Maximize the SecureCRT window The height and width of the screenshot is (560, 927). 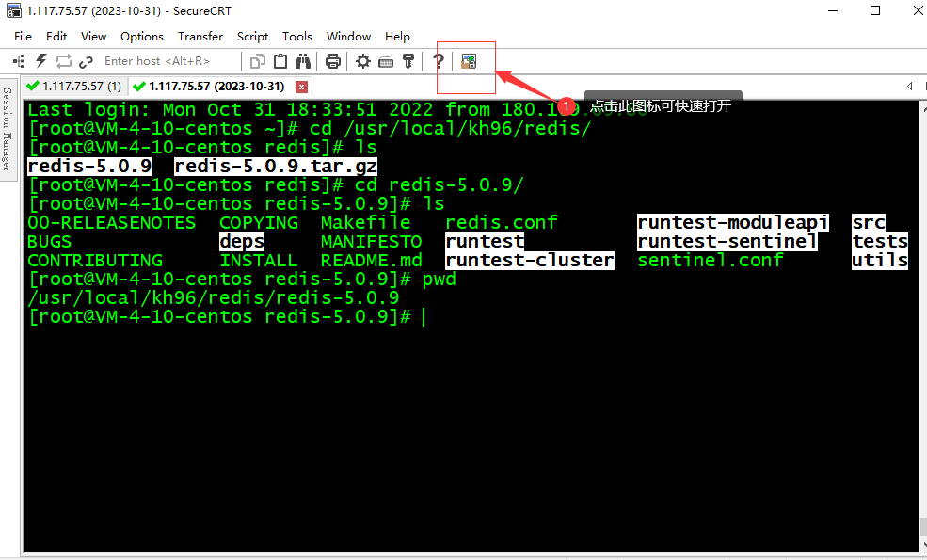875,10
